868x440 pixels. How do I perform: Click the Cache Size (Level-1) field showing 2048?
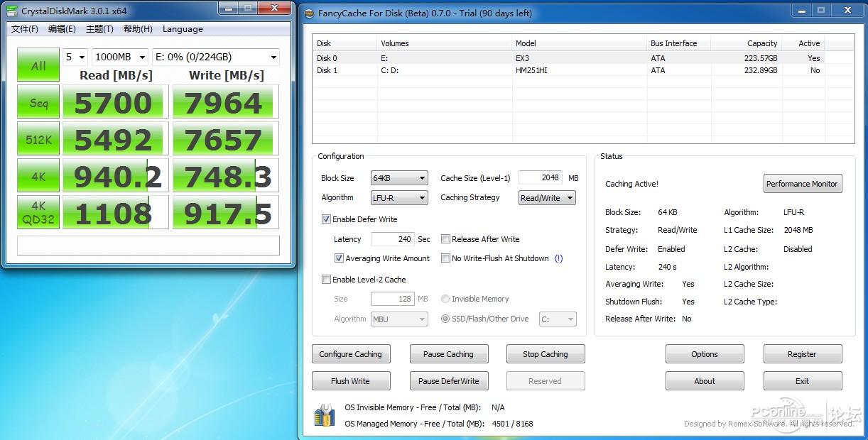point(541,177)
